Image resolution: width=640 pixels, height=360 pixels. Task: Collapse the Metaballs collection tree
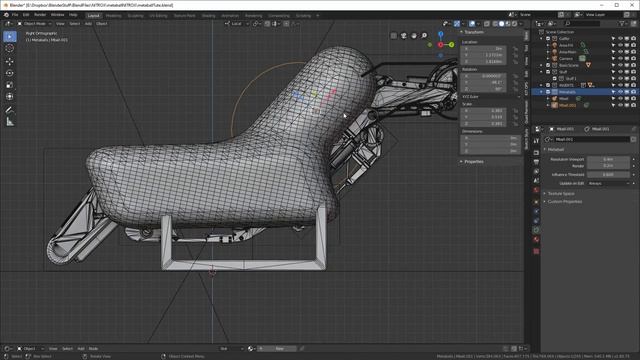point(542,92)
